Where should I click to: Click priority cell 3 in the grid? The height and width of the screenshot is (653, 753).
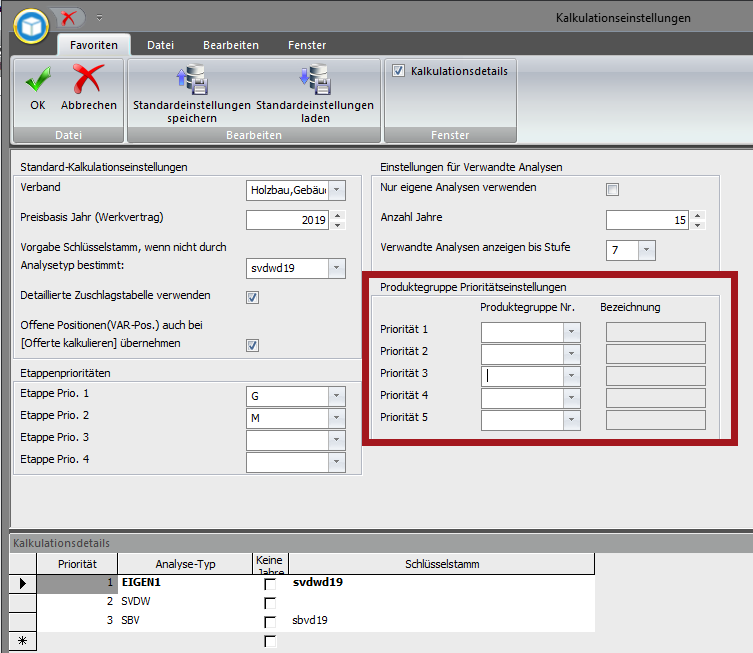pyautogui.click(x=77, y=620)
